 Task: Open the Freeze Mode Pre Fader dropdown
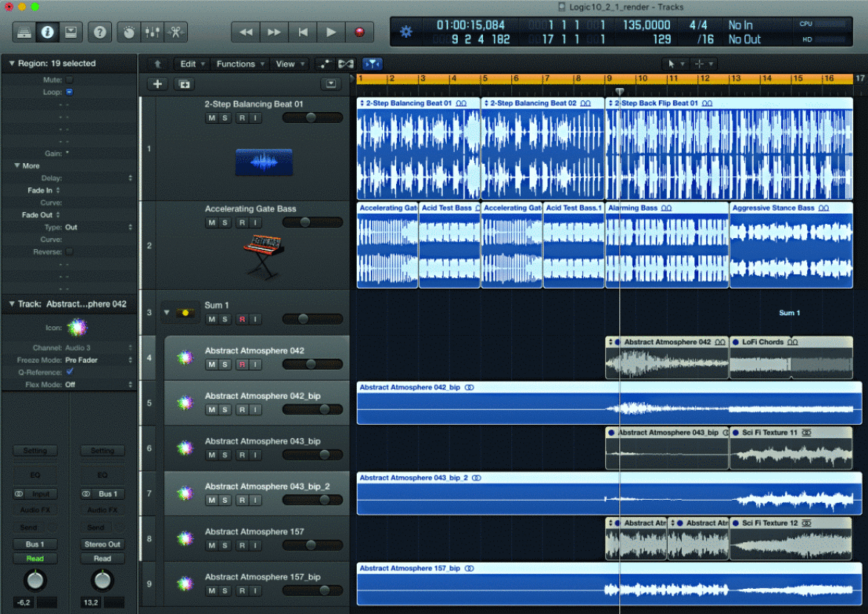pyautogui.click(x=99, y=360)
